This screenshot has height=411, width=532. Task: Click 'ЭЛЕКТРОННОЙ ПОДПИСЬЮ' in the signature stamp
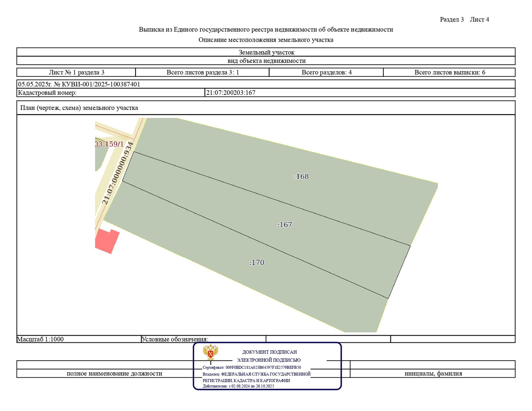point(269,360)
